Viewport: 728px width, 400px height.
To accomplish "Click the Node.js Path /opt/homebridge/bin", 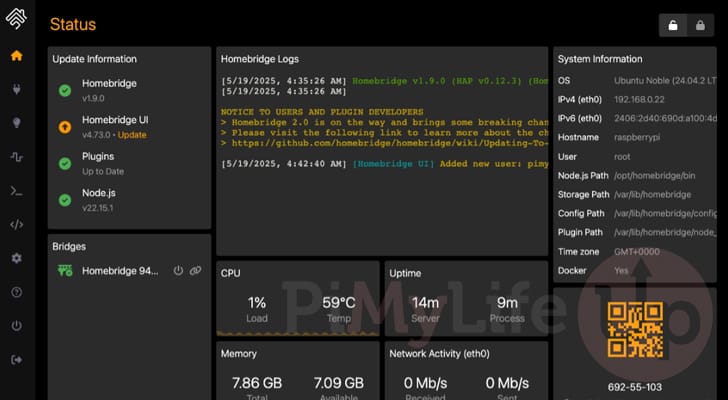I will pyautogui.click(x=655, y=176).
